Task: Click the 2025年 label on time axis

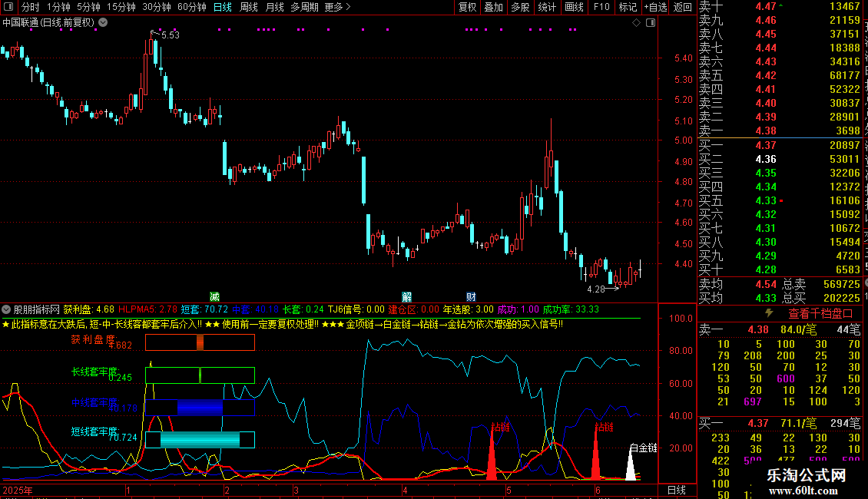Action: (18, 490)
